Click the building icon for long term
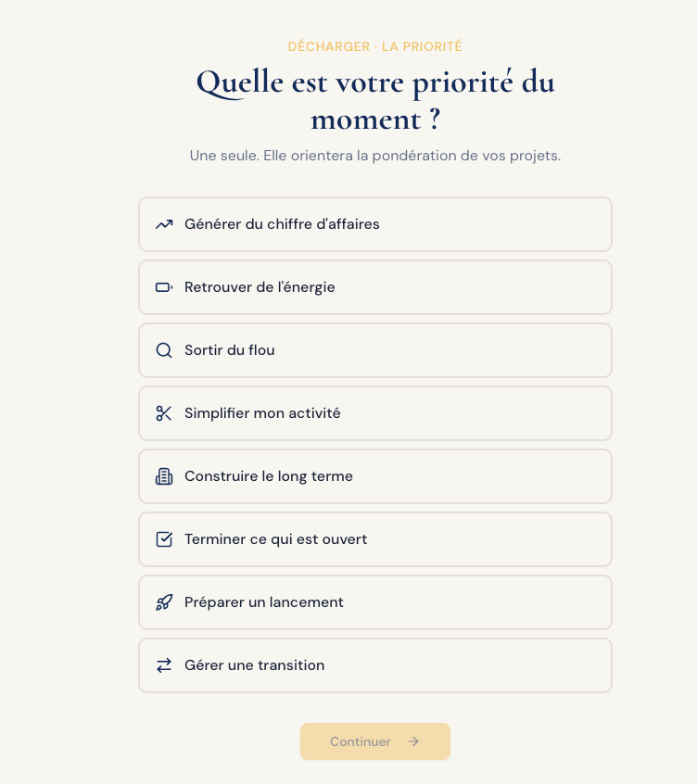This screenshot has height=784, width=697. (164, 476)
